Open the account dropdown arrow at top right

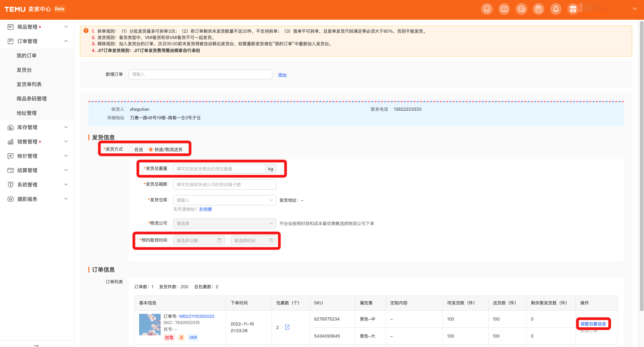(635, 9)
